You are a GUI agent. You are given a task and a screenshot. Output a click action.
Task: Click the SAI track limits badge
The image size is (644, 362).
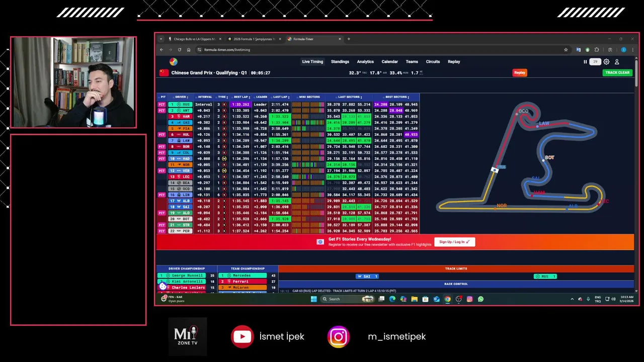367,277
